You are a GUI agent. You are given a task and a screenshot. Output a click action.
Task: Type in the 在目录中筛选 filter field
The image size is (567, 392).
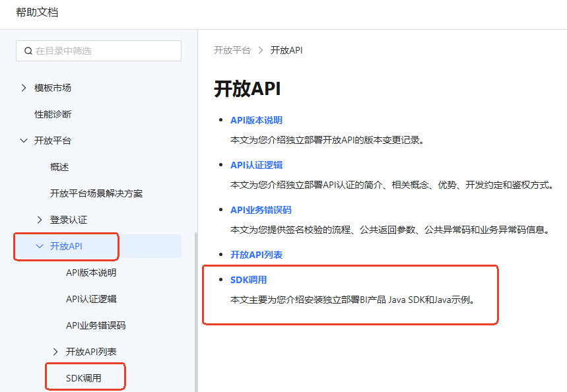tap(106, 51)
